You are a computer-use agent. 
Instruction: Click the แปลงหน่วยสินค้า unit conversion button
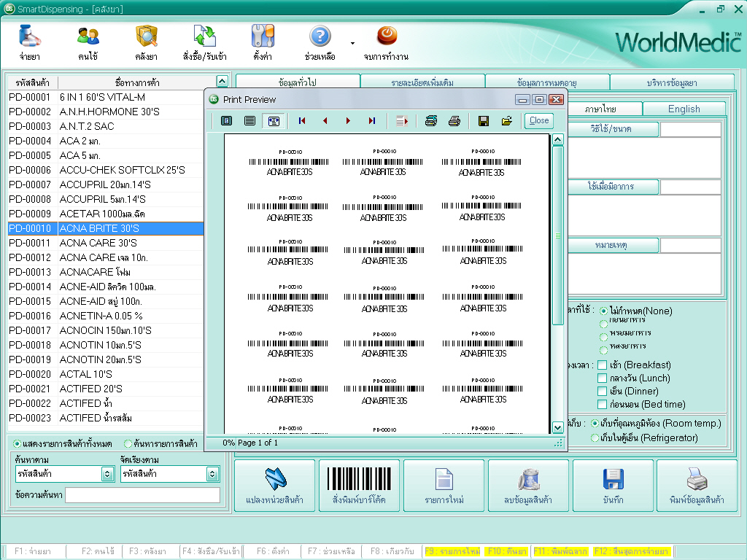click(274, 485)
